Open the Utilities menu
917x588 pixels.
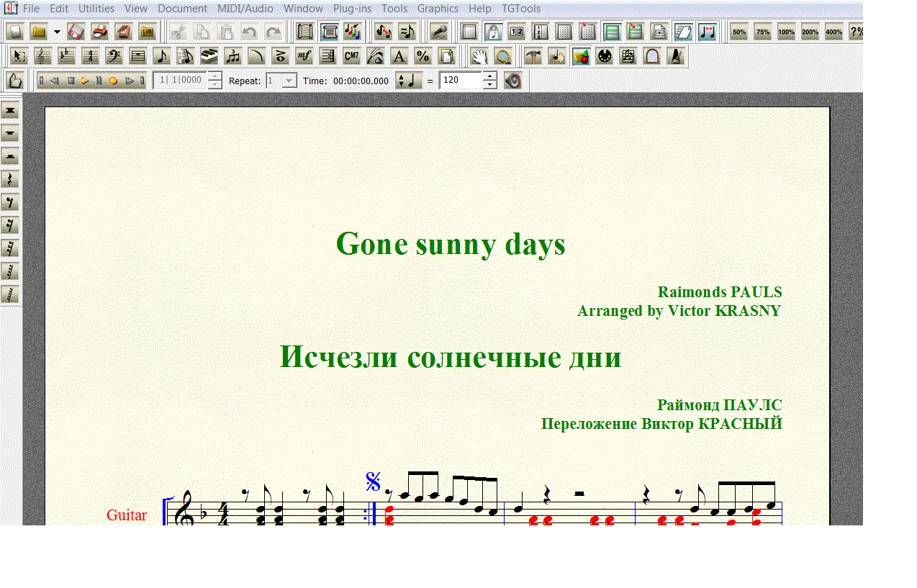[x=96, y=9]
